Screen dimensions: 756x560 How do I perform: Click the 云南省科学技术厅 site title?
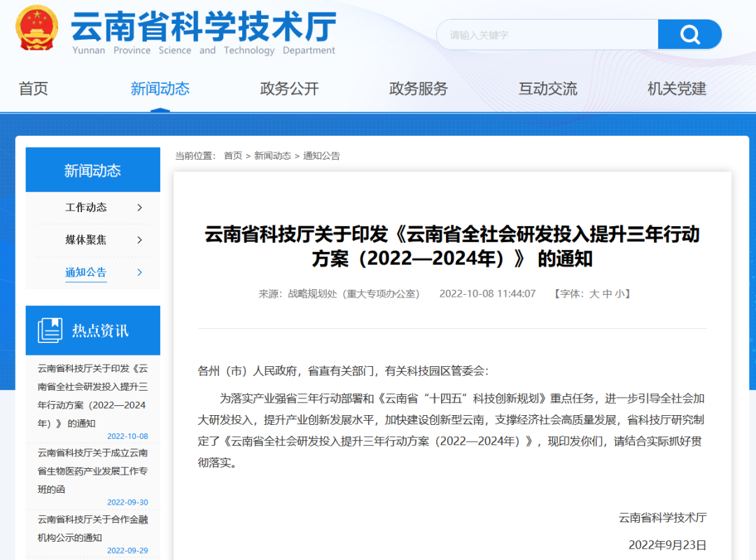(x=203, y=28)
